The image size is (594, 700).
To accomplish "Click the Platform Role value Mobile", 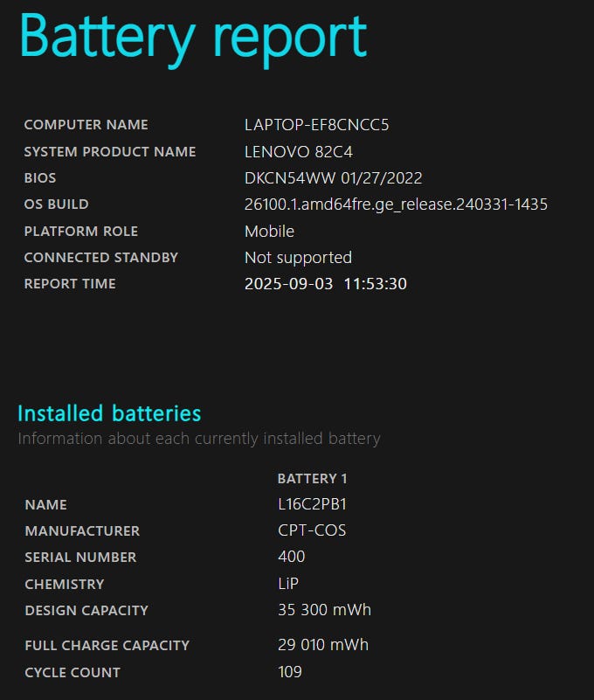I will point(269,232).
